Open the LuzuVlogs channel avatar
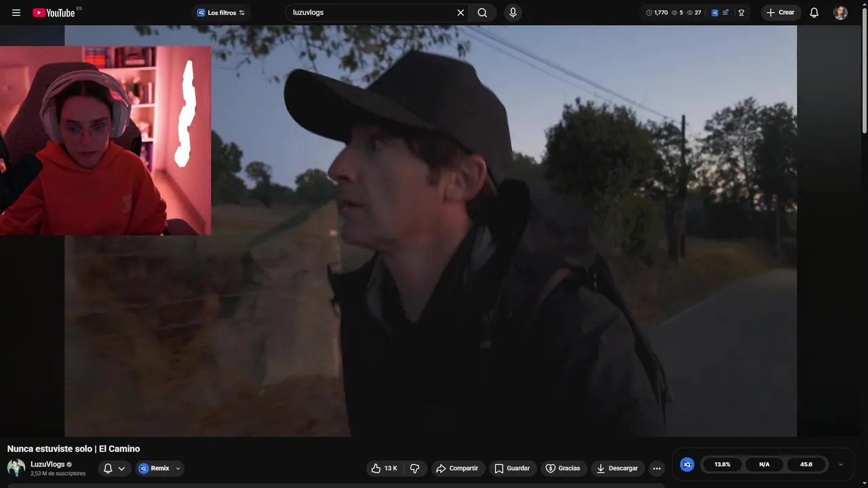868x488 pixels. 16,468
